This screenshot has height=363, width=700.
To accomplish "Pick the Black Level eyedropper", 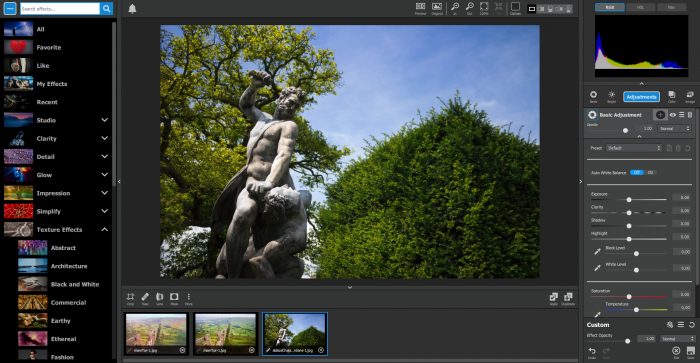I will coord(597,251).
